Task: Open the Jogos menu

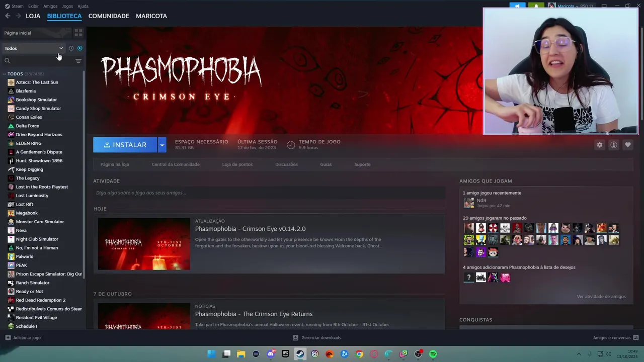Action: pyautogui.click(x=67, y=6)
